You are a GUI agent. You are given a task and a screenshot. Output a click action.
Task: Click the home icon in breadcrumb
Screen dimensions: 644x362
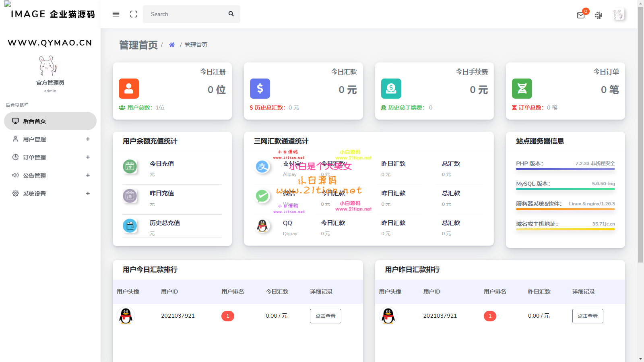(x=172, y=45)
